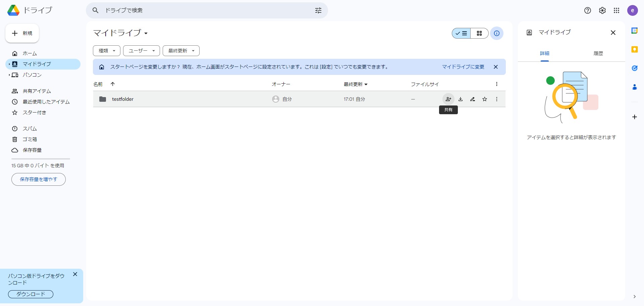Open more actions for testfolder row
This screenshot has width=644, height=306.
coord(497,99)
